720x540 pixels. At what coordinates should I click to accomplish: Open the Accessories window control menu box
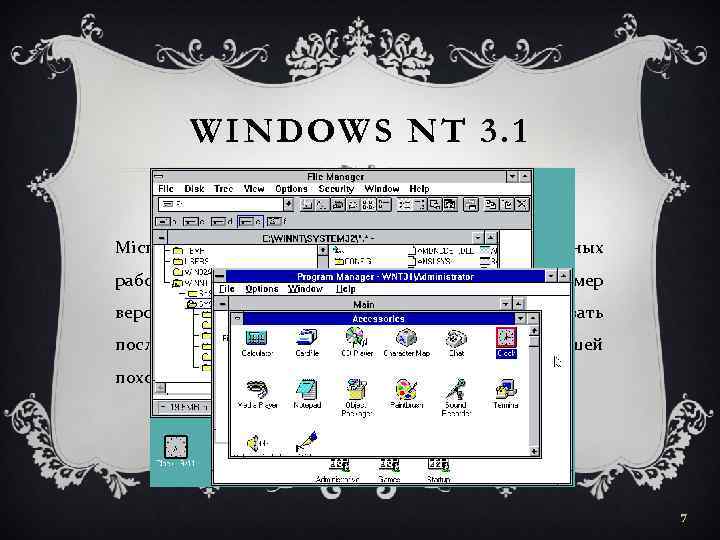tap(237, 318)
